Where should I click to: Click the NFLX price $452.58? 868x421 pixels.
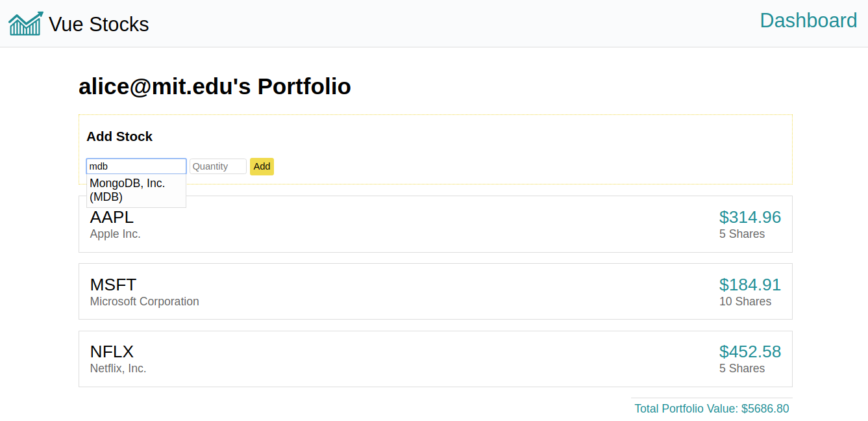[x=750, y=351]
